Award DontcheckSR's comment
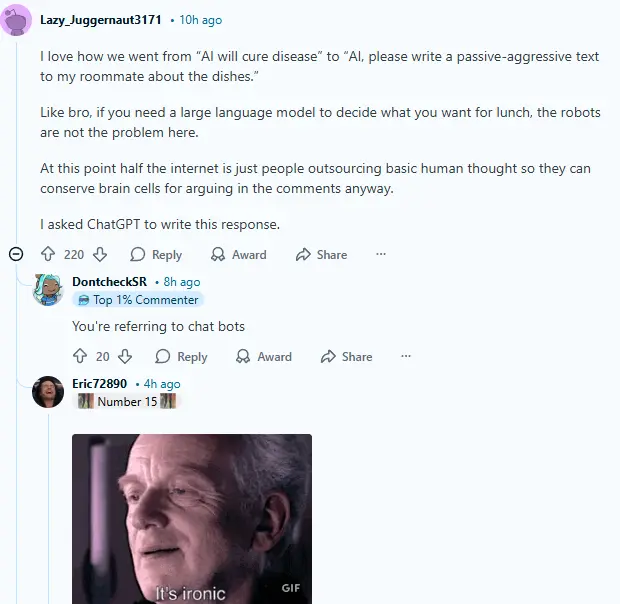Viewport: 620px width, 604px height. coord(264,357)
